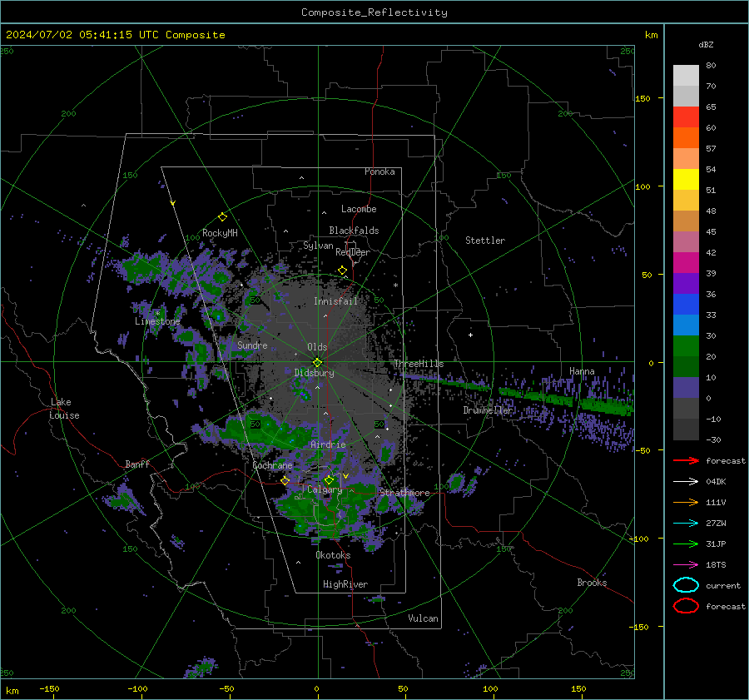The height and width of the screenshot is (700, 749).
Task: Click the Airdrie city label
Action: pos(328,444)
